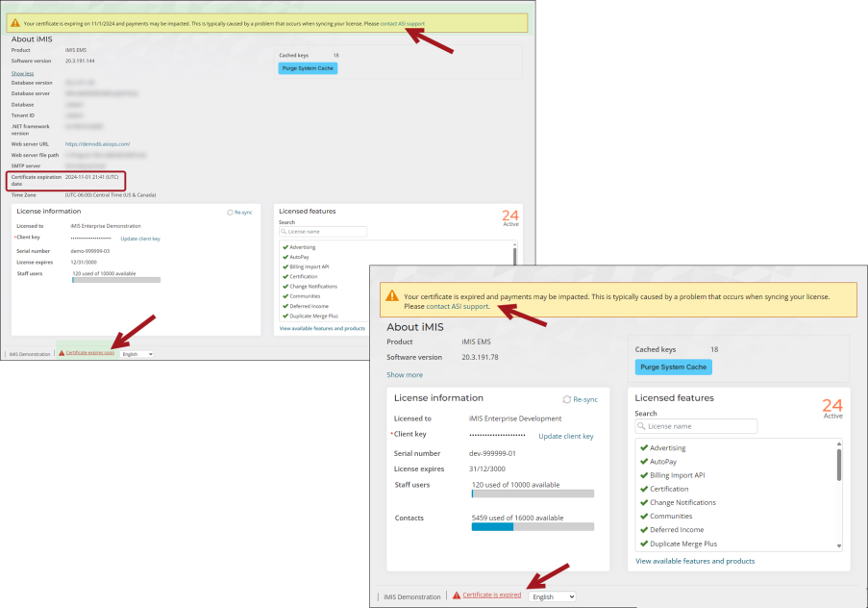Click the Communities checkmark icon in the back window
Viewport: 868px width, 608px height.
click(285, 296)
